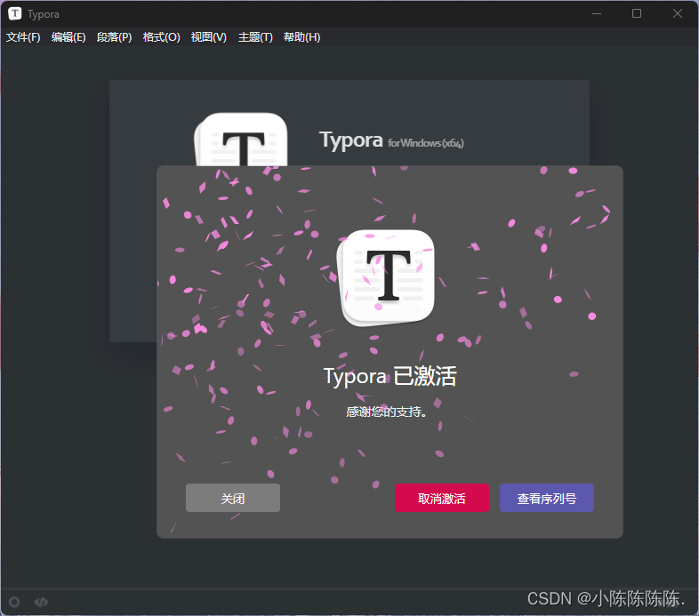Click the Typora forWindows(x64) title text

[391, 140]
